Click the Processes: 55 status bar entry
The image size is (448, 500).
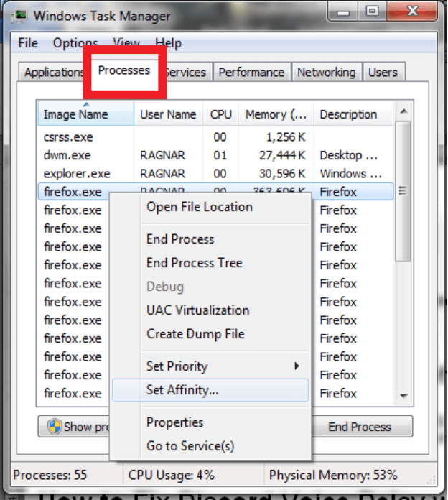(50, 475)
